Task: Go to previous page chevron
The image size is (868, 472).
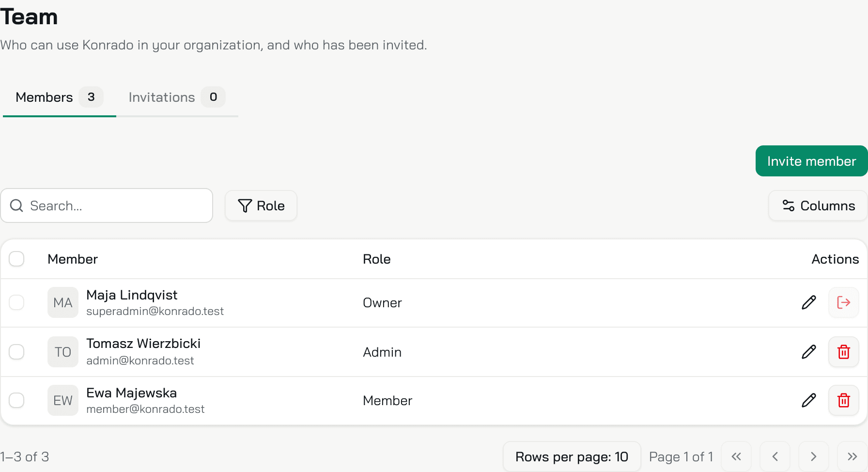Action: [x=775, y=456]
